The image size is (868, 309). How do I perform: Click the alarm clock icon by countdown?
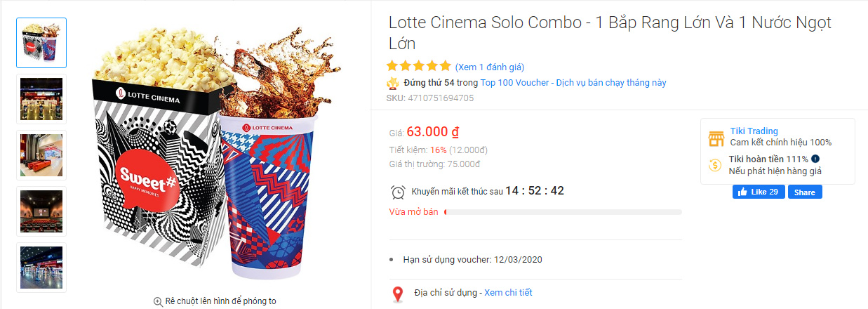(398, 192)
